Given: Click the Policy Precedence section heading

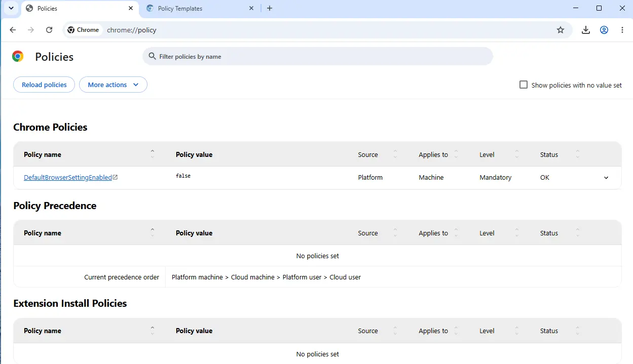Looking at the screenshot, I should pyautogui.click(x=55, y=206).
